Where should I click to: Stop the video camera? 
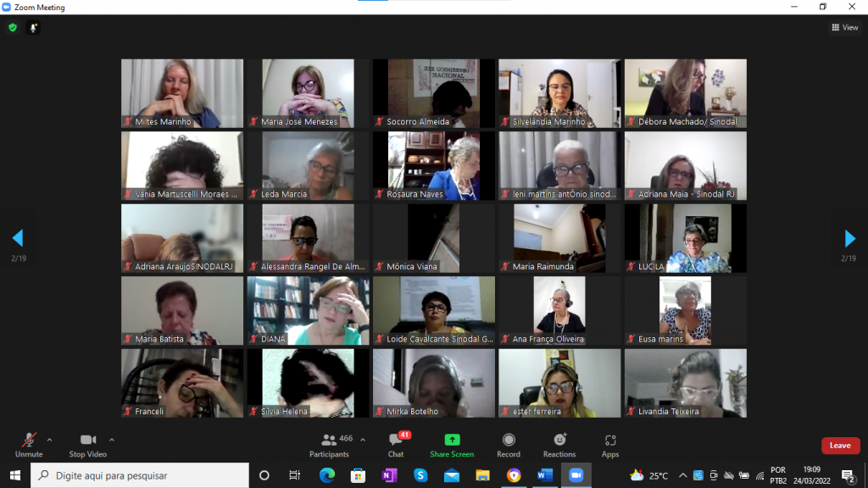88,444
